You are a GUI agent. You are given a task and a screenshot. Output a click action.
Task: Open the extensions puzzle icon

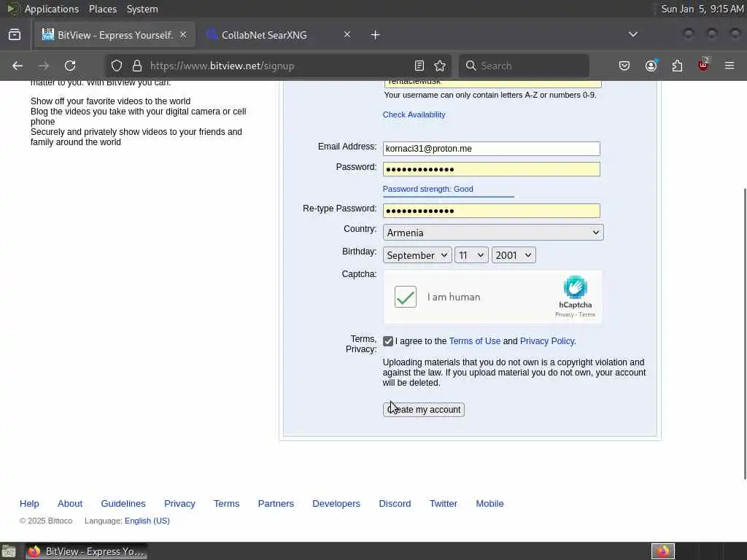click(677, 66)
